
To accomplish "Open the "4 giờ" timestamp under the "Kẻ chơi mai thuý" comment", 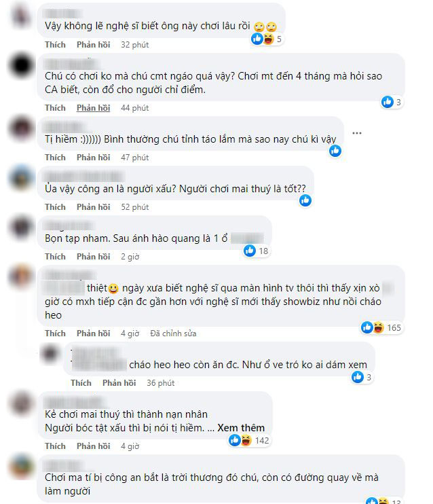I will pos(130,446).
